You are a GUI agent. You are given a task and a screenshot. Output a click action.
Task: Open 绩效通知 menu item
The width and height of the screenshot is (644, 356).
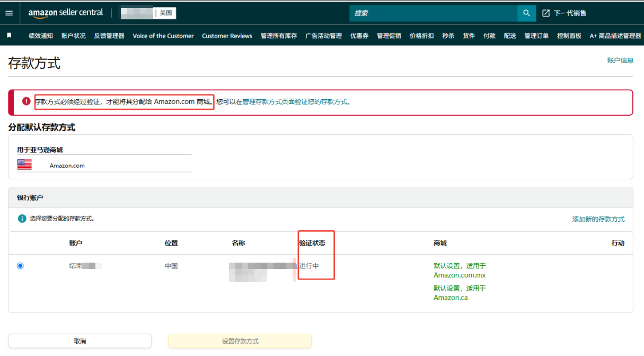[x=41, y=36]
